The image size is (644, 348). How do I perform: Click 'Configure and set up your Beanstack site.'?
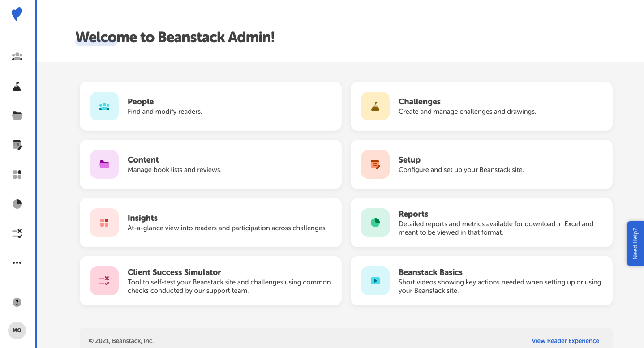click(x=461, y=170)
